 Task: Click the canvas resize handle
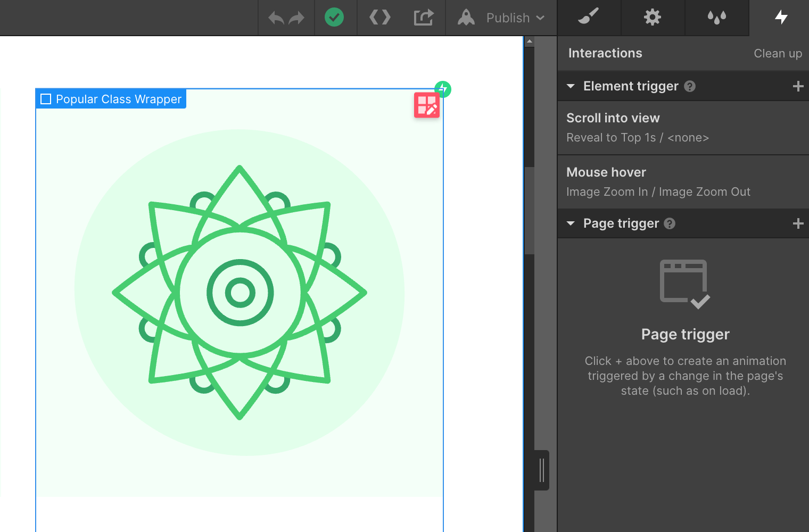click(x=542, y=470)
